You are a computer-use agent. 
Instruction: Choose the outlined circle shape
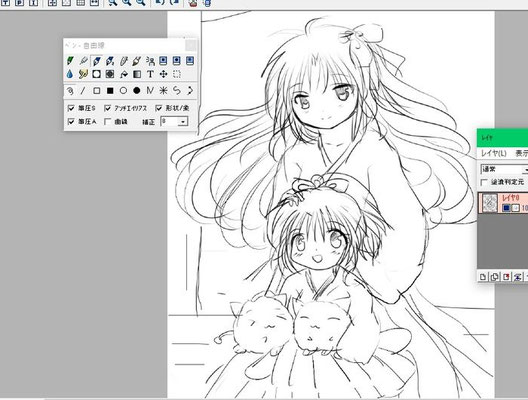coord(123,91)
